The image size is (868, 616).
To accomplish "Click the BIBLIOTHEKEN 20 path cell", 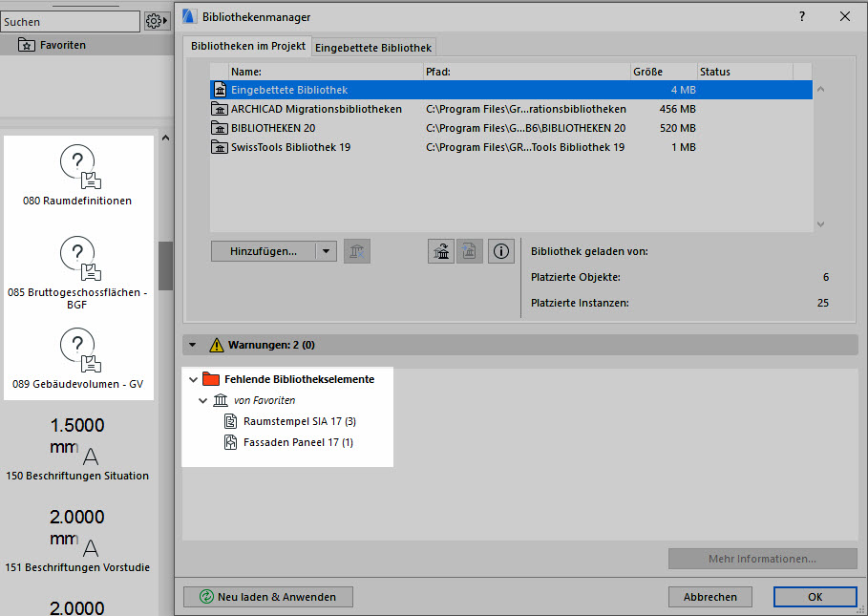I will 526,128.
